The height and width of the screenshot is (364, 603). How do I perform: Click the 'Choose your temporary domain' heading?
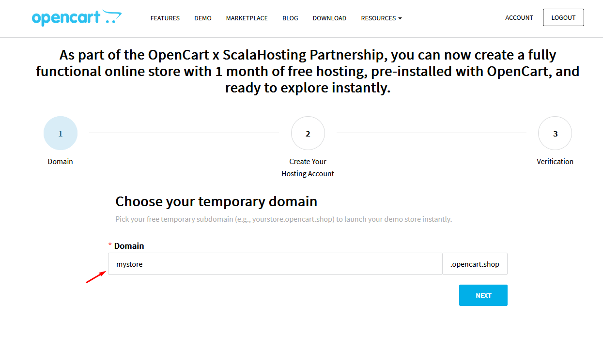pos(216,201)
